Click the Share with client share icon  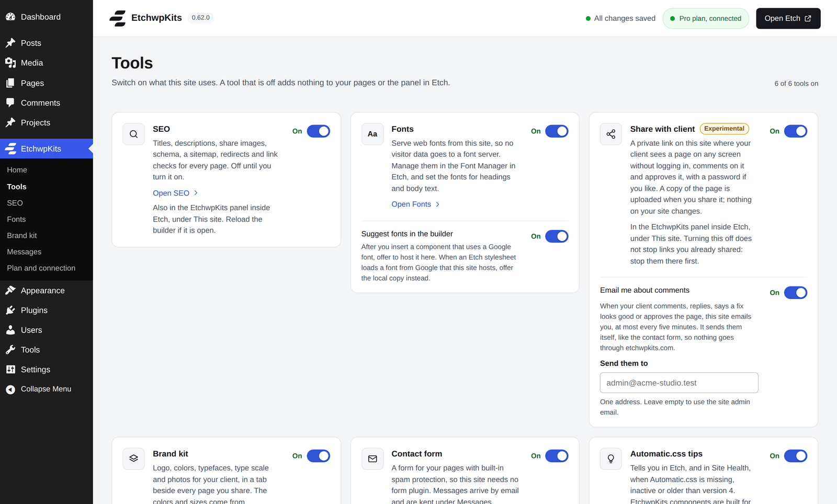[611, 134]
